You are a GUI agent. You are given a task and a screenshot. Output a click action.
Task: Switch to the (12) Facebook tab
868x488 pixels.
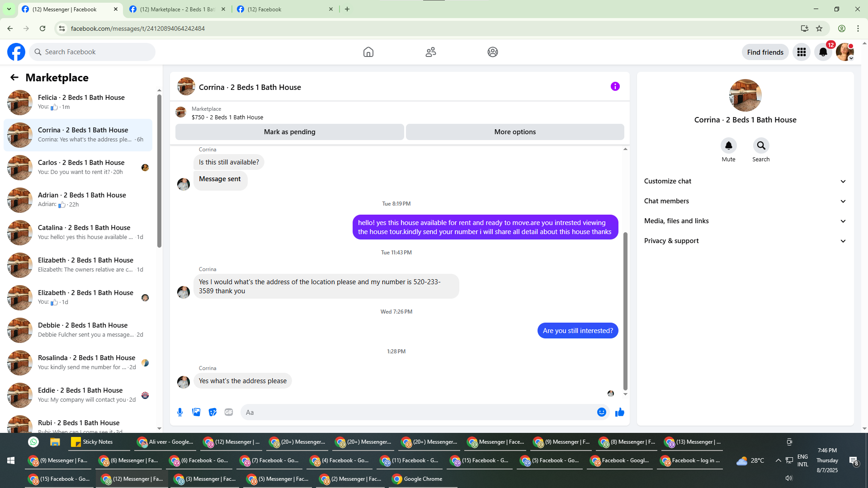click(286, 9)
